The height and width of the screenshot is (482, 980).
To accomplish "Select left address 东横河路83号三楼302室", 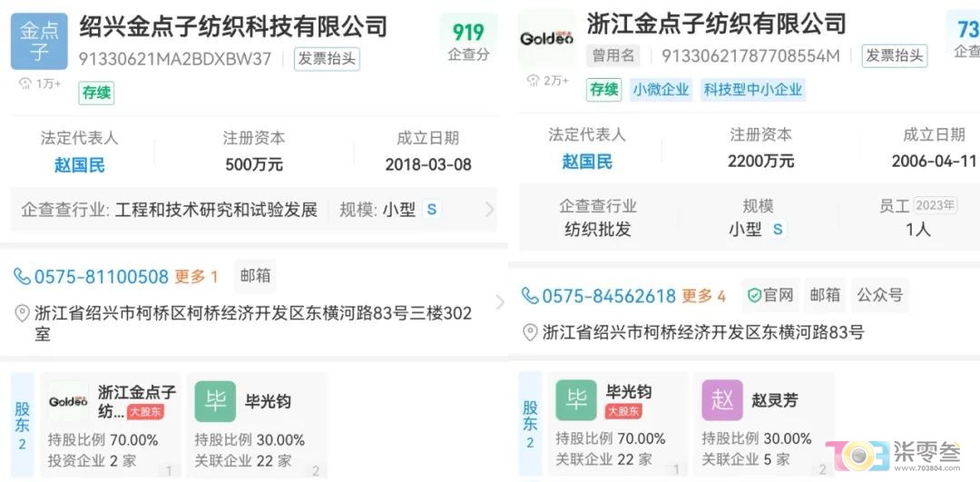I will tap(253, 323).
